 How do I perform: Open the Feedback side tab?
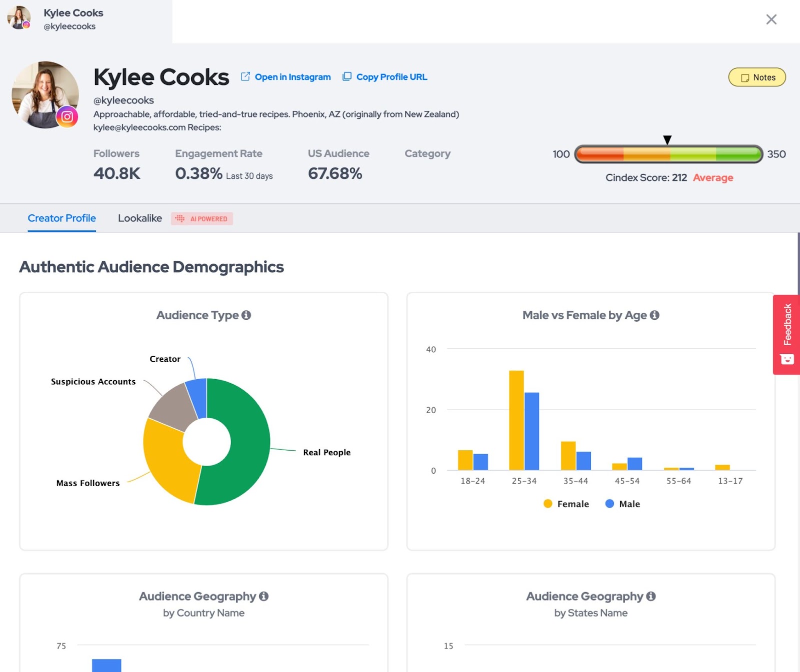[x=786, y=335]
